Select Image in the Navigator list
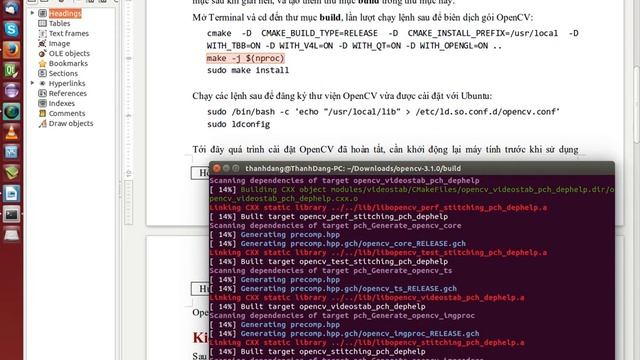The image size is (640, 360). click(x=59, y=43)
